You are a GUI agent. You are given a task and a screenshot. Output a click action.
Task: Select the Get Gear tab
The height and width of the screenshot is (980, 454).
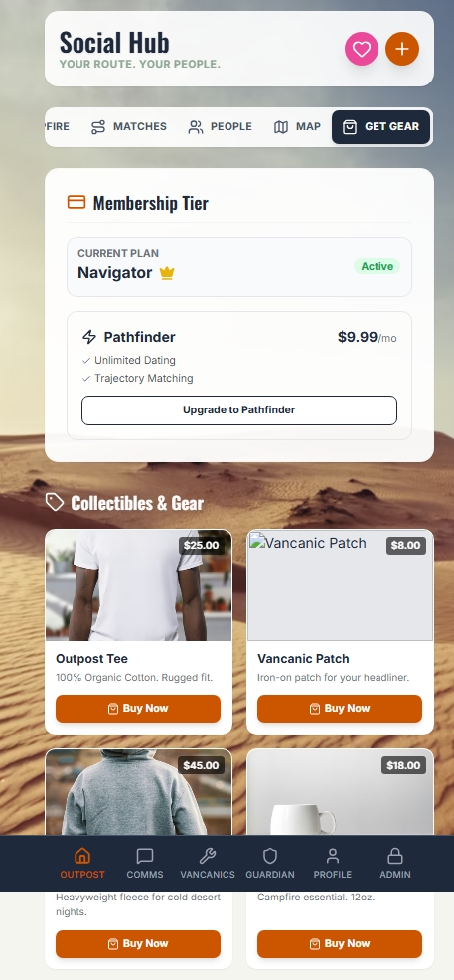(x=380, y=127)
